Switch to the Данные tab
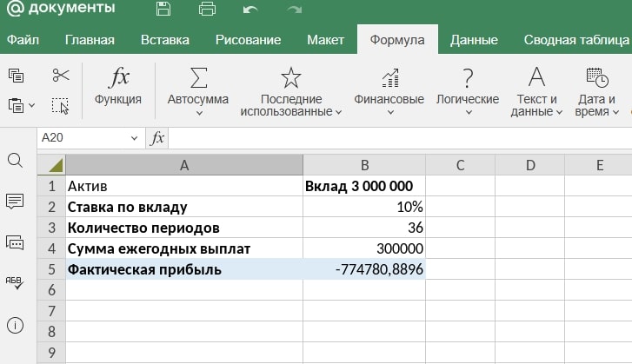This screenshot has height=364, width=632. point(474,39)
